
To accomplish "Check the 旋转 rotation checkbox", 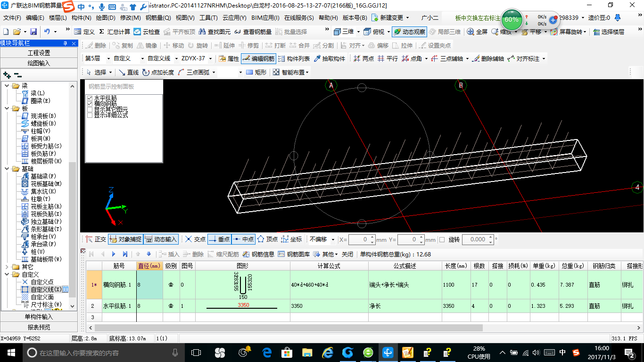I will [x=442, y=239].
